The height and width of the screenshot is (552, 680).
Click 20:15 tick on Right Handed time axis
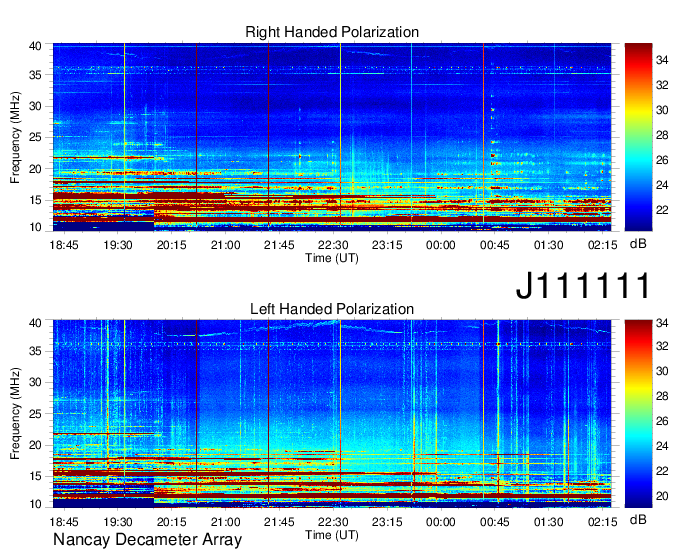(x=172, y=245)
